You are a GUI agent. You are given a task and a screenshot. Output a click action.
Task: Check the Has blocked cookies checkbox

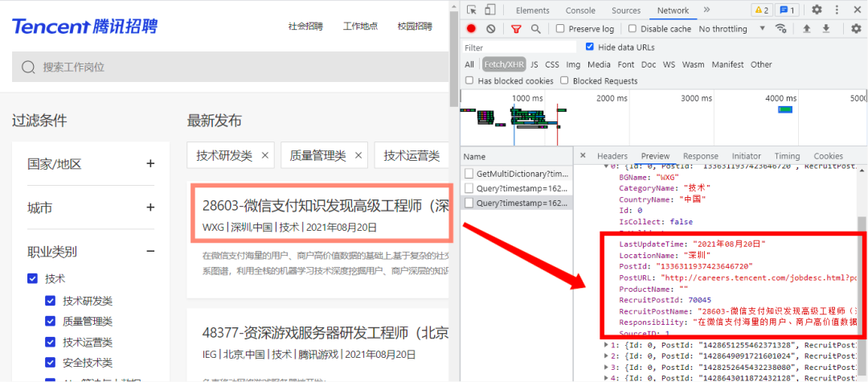coord(469,81)
